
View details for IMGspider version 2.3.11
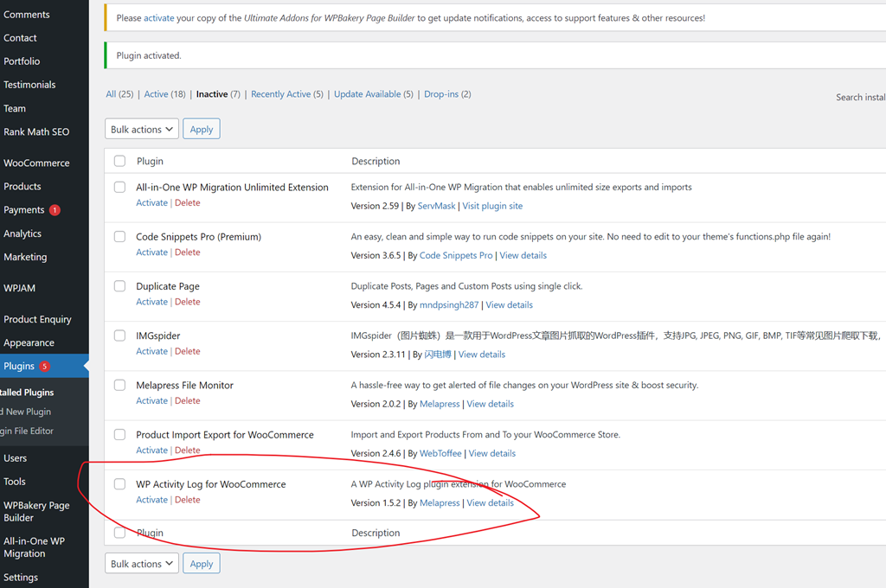(482, 355)
